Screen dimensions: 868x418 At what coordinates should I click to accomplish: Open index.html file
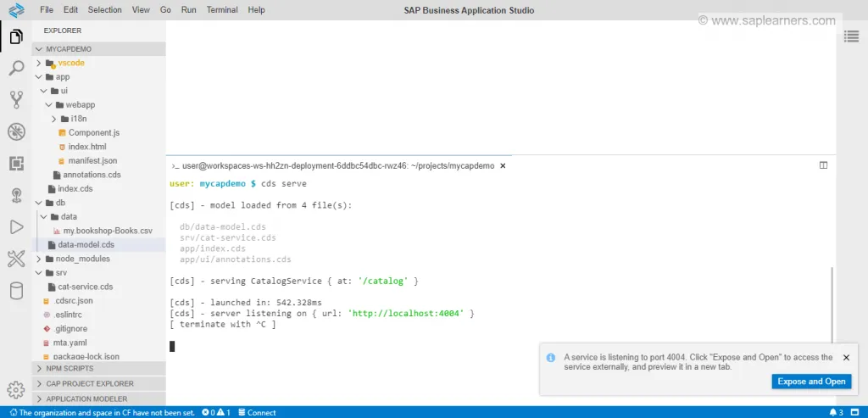[x=98, y=147]
